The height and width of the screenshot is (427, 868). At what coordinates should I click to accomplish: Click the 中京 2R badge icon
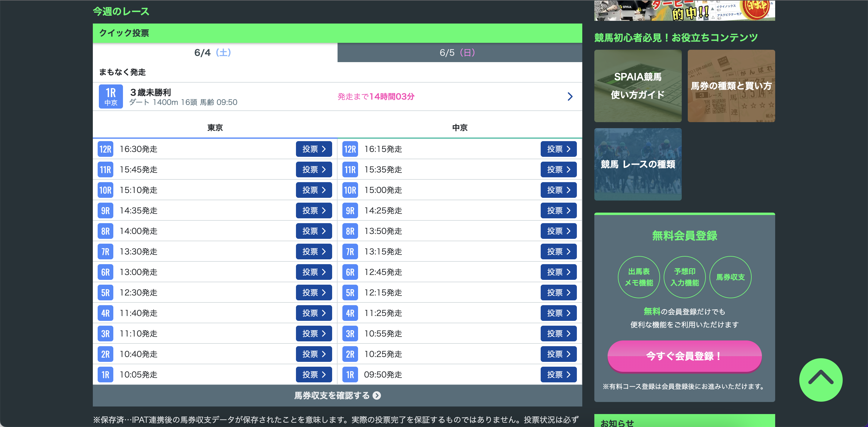[x=350, y=354]
